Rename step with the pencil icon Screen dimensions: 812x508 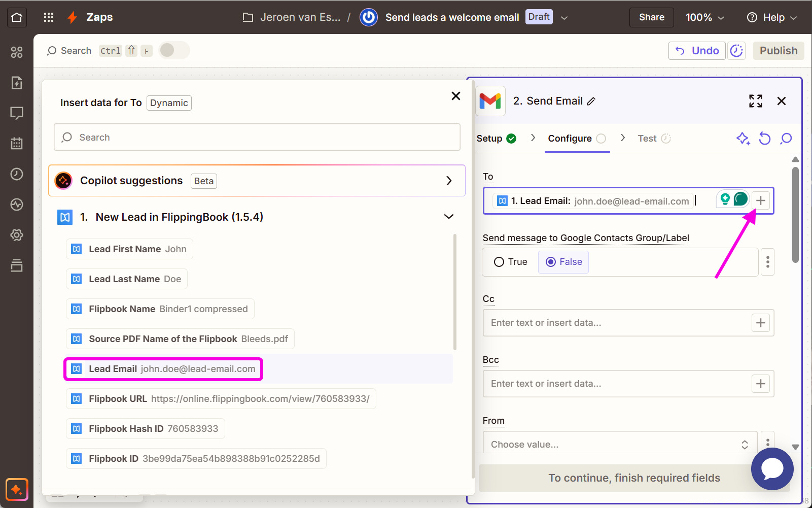point(591,101)
